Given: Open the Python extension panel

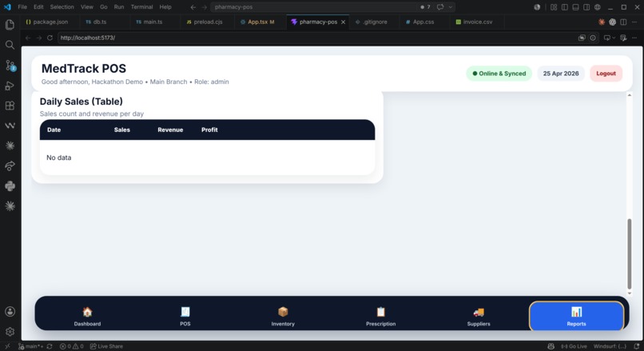Looking at the screenshot, I should (10, 185).
